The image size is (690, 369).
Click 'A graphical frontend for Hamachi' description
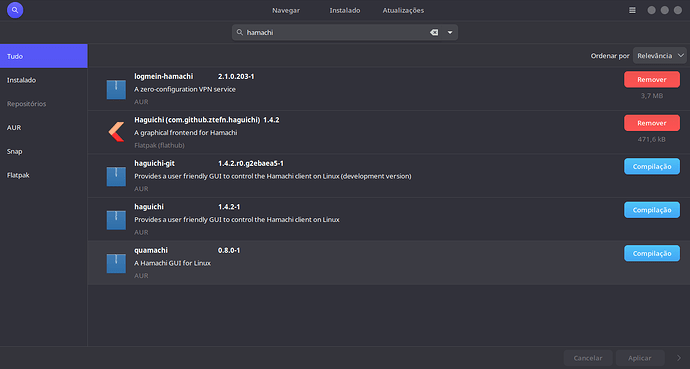click(x=186, y=132)
